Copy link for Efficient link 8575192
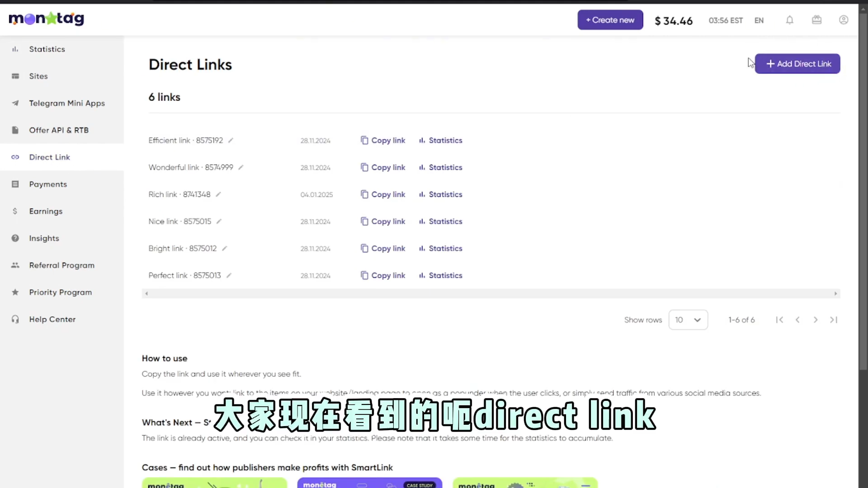The height and width of the screenshot is (488, 868). pyautogui.click(x=382, y=141)
